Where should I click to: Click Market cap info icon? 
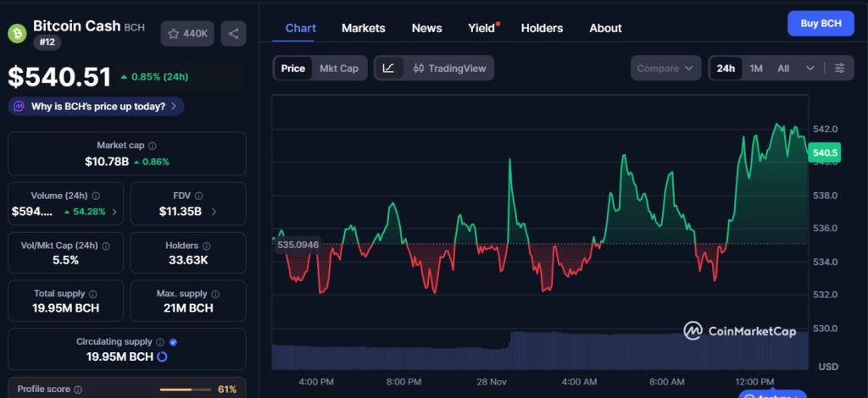[153, 146]
